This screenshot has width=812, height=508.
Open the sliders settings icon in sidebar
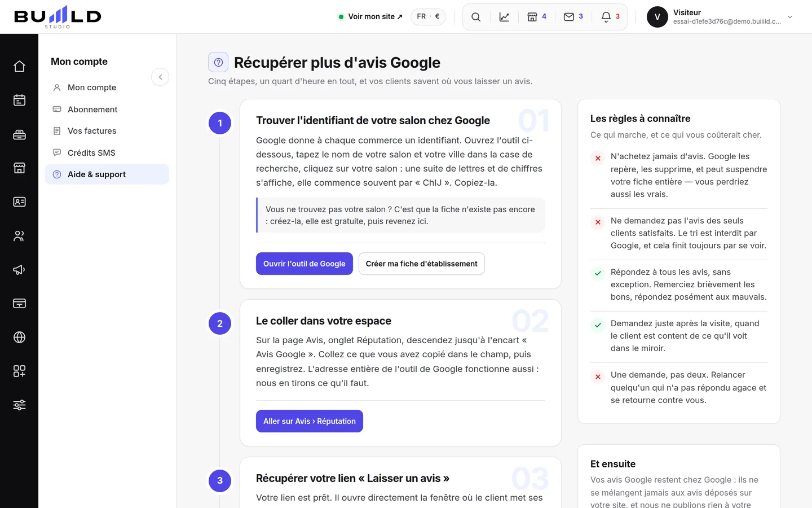[x=19, y=405]
